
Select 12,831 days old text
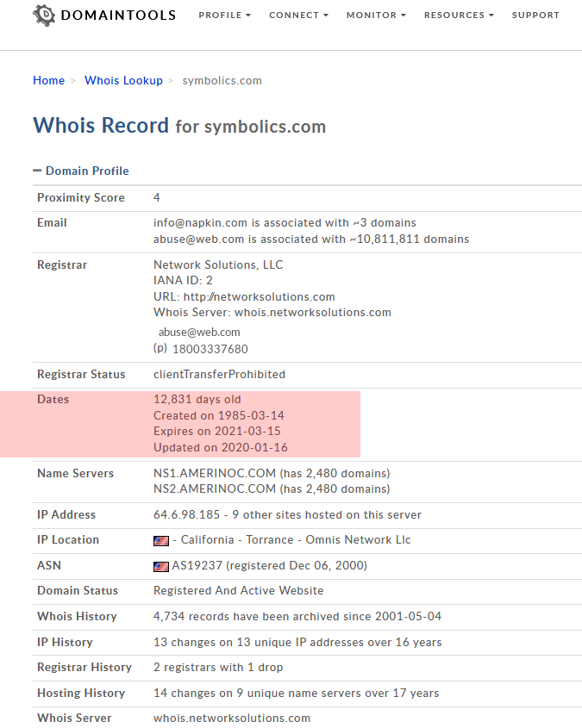197,399
